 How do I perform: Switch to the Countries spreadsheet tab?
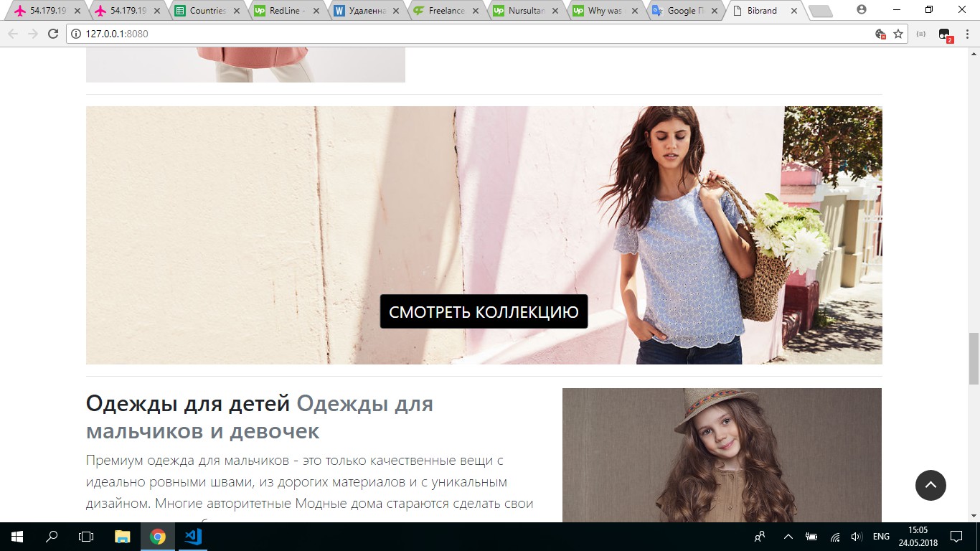click(x=207, y=11)
